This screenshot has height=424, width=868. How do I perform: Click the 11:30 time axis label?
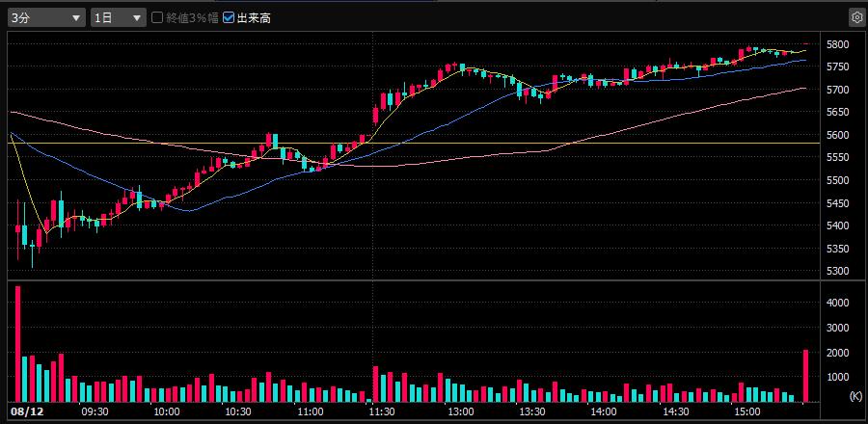coord(382,411)
